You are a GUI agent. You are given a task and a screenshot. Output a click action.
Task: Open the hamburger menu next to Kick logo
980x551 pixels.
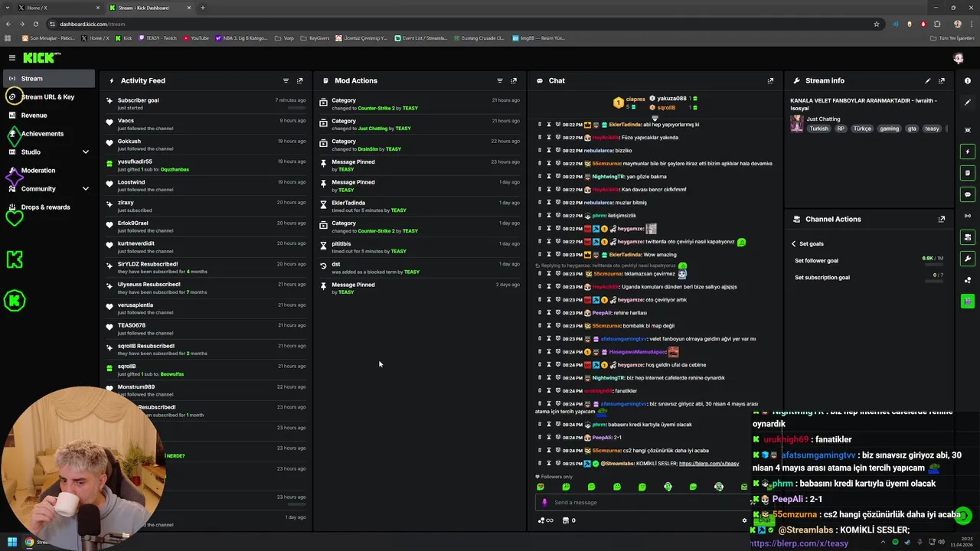click(12, 57)
